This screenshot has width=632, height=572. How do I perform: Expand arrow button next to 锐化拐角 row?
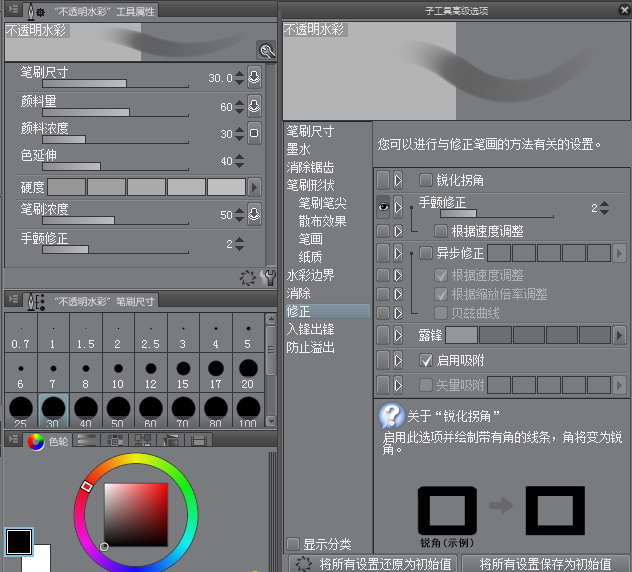pyautogui.click(x=398, y=180)
